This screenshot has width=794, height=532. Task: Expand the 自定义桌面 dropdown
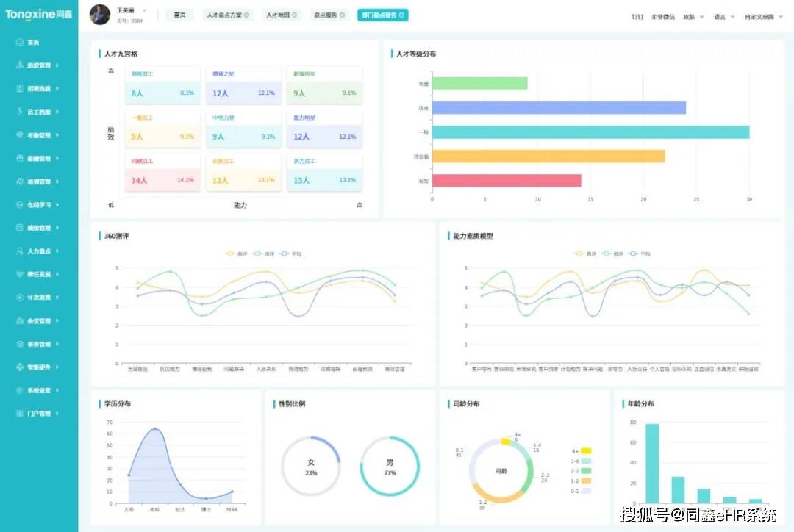click(x=763, y=16)
